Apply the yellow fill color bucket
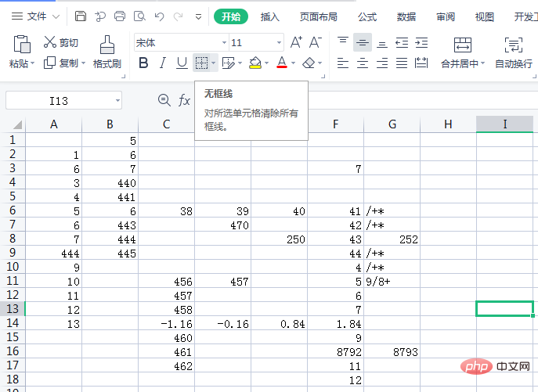 [x=255, y=63]
